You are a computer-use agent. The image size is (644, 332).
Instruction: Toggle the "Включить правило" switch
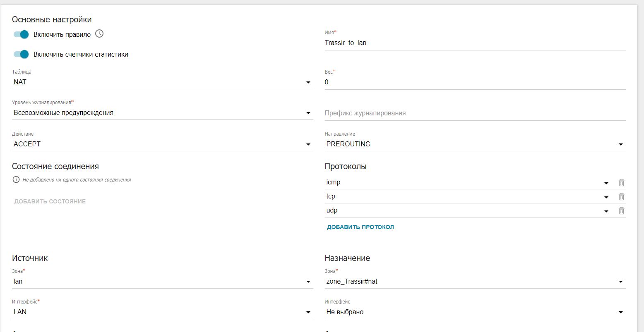coord(21,34)
